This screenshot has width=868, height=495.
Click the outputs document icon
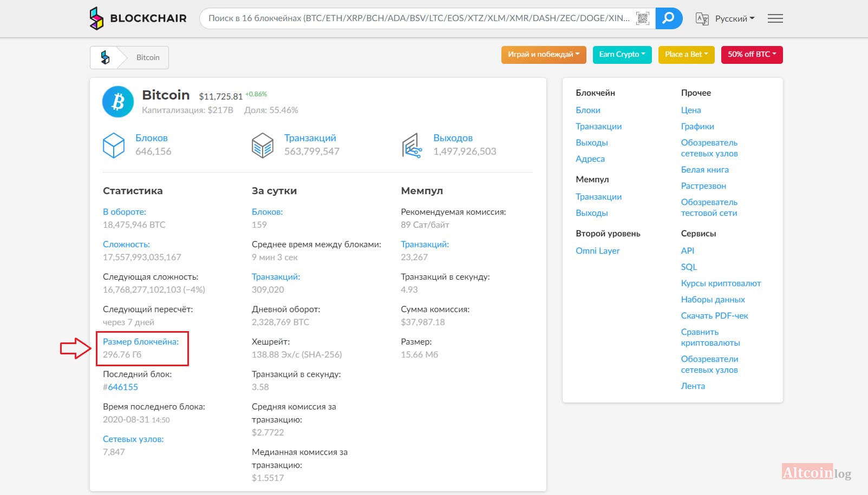click(x=412, y=146)
